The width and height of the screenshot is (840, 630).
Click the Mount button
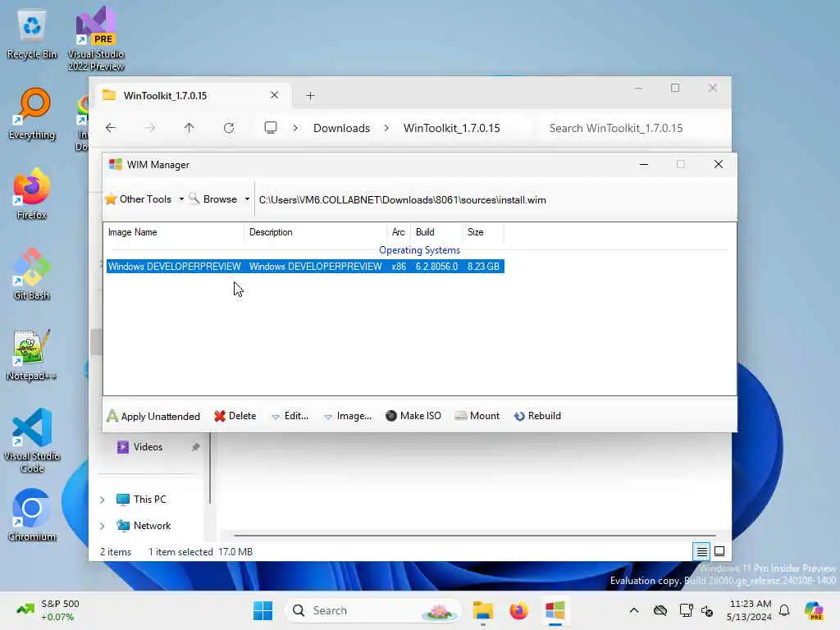coord(477,416)
